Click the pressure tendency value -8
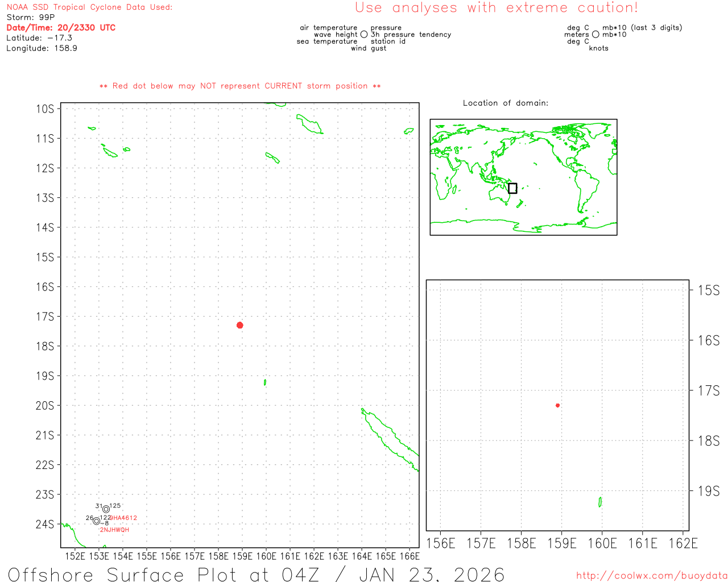 (x=105, y=523)
